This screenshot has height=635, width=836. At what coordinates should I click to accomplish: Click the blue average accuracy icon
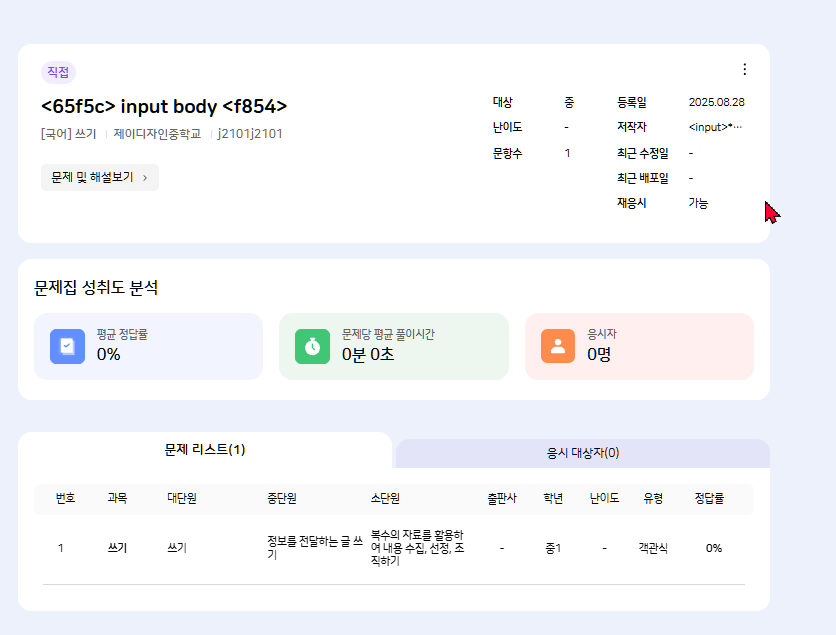coord(67,346)
